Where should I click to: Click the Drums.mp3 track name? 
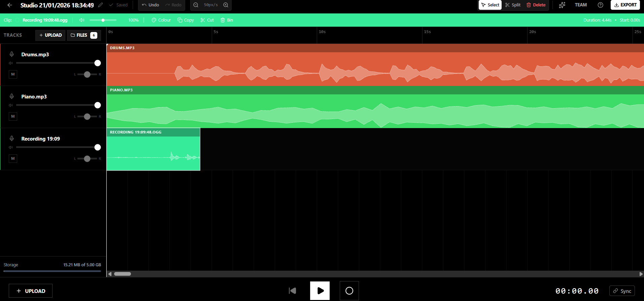pos(35,54)
